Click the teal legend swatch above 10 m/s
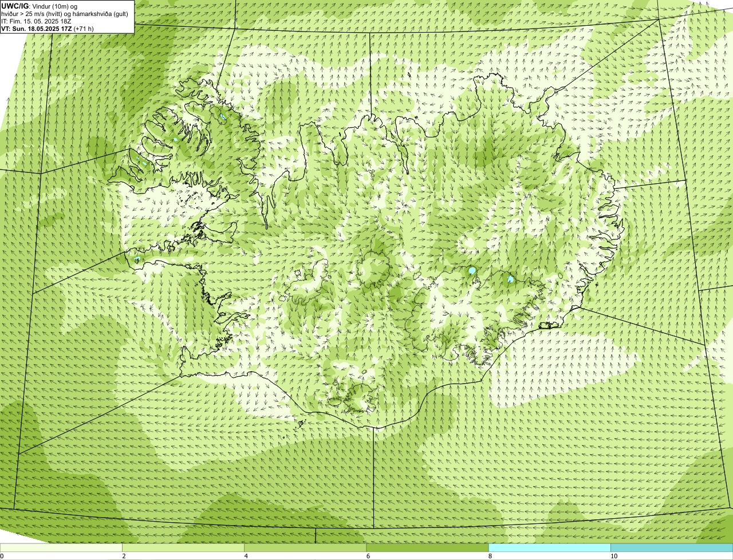 [x=672, y=547]
